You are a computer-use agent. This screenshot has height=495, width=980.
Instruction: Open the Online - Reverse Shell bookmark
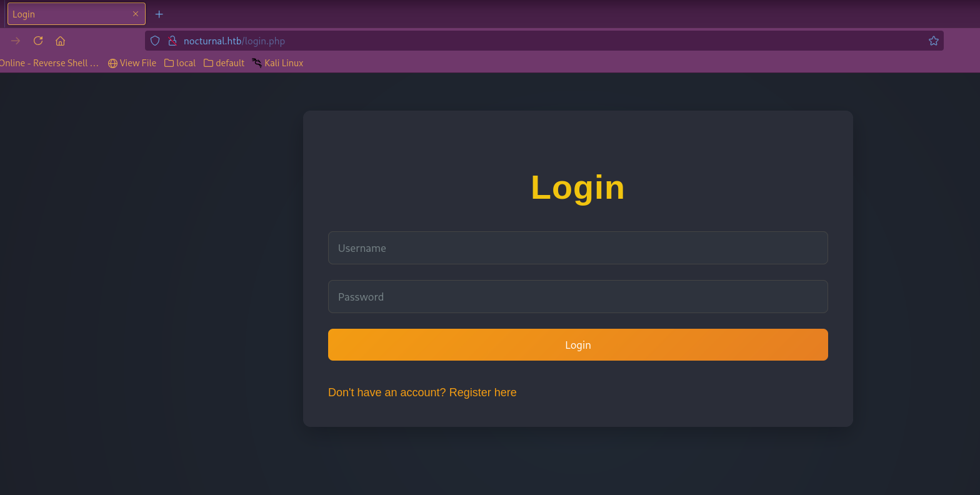[x=49, y=63]
